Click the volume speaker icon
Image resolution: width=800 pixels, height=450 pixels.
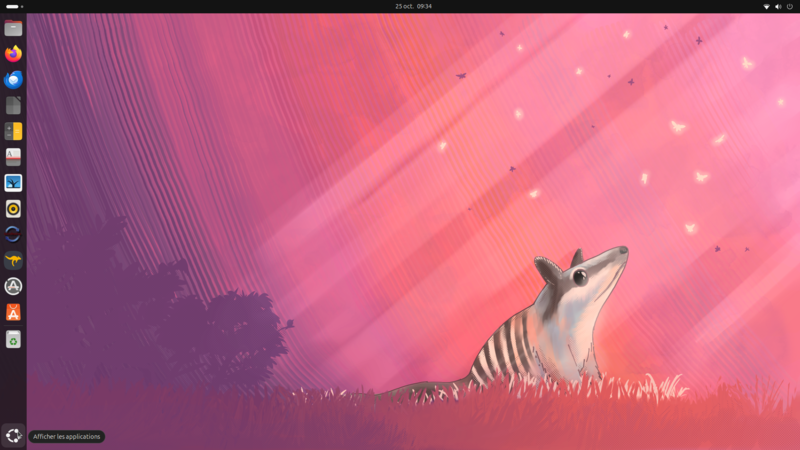[x=778, y=7]
